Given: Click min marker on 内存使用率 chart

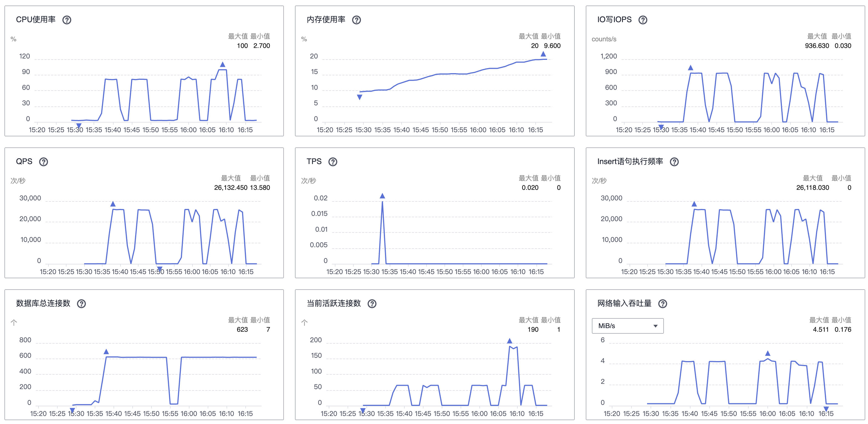Looking at the screenshot, I should tap(359, 97).
